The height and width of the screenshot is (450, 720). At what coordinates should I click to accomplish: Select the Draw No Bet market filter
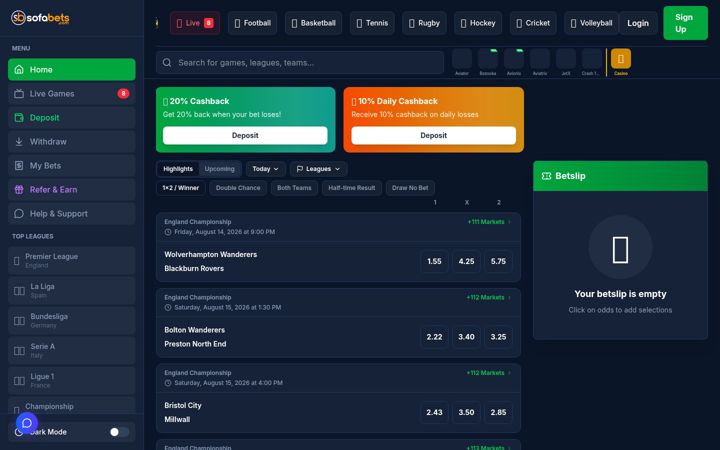click(410, 188)
